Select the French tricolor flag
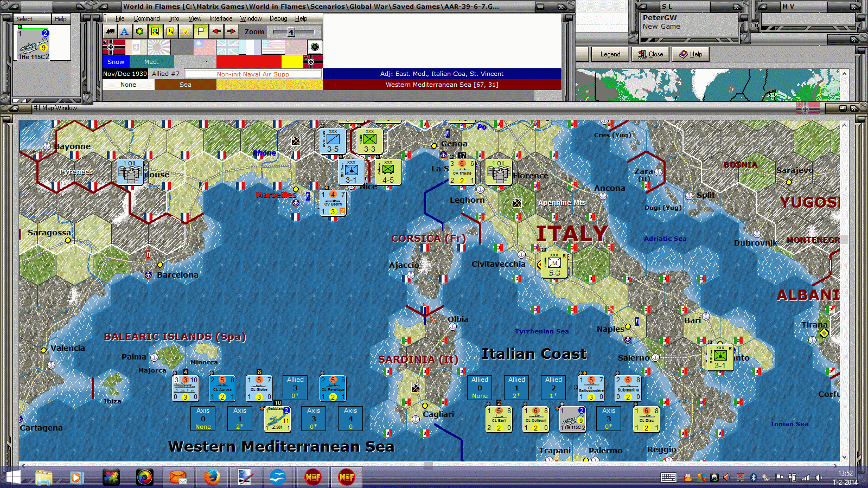Screen dimensions: 868x488 coord(250,47)
